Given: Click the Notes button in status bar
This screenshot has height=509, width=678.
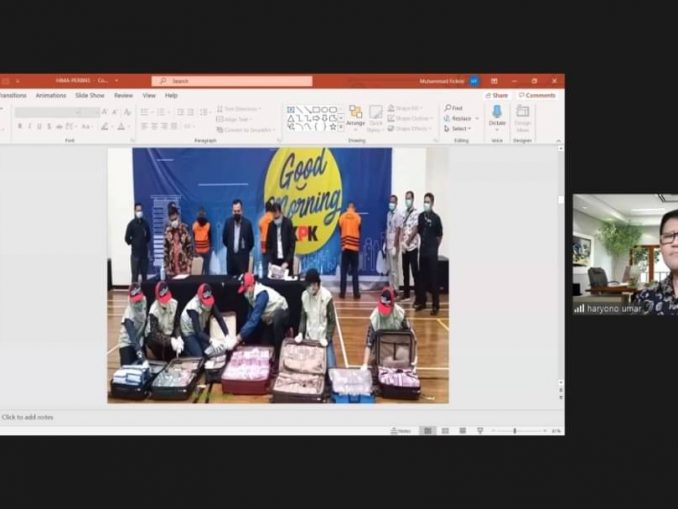Looking at the screenshot, I should [400, 431].
